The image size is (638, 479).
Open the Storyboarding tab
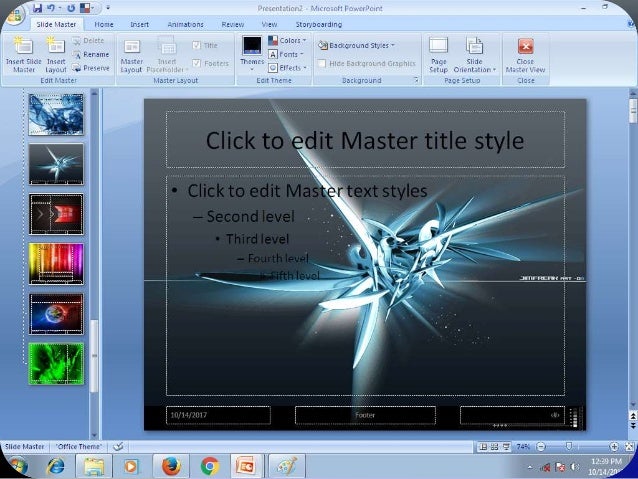(x=319, y=24)
